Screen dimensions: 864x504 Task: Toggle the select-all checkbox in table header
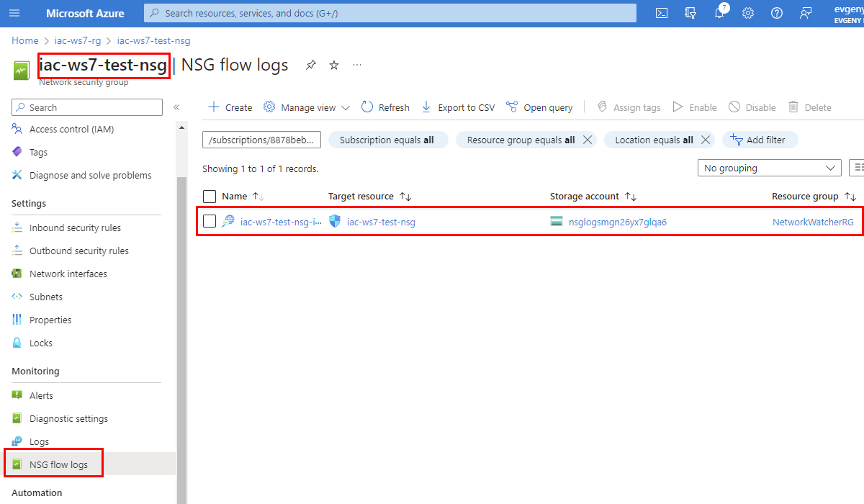210,197
